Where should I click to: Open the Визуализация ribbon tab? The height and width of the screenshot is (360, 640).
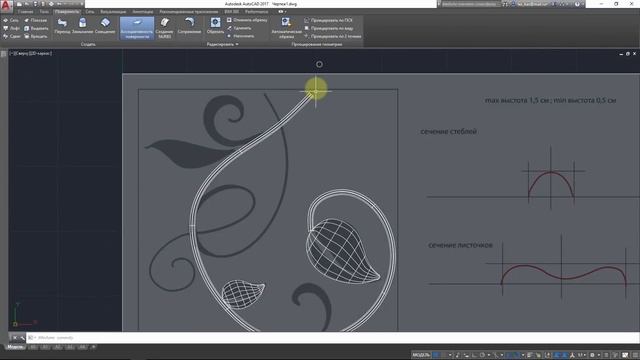(113, 12)
